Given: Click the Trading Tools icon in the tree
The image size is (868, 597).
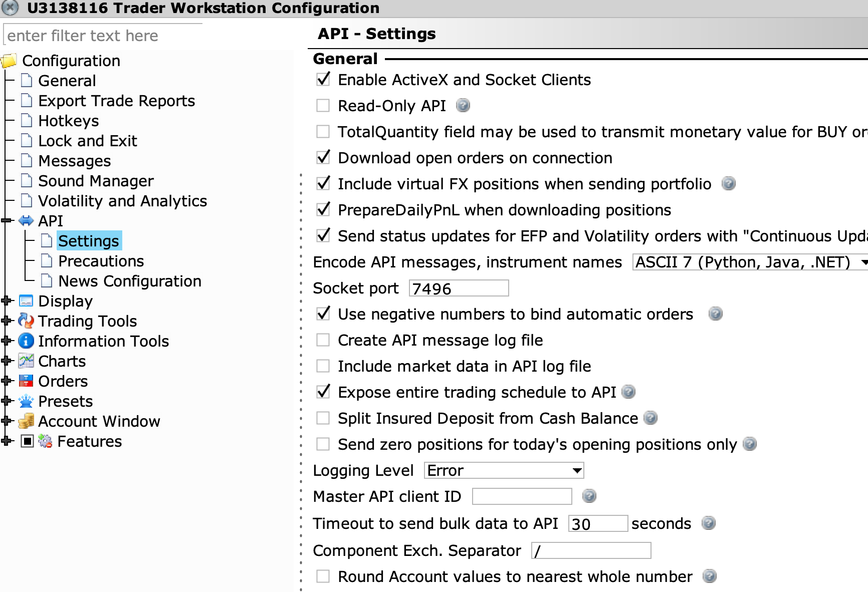Looking at the screenshot, I should pyautogui.click(x=26, y=321).
